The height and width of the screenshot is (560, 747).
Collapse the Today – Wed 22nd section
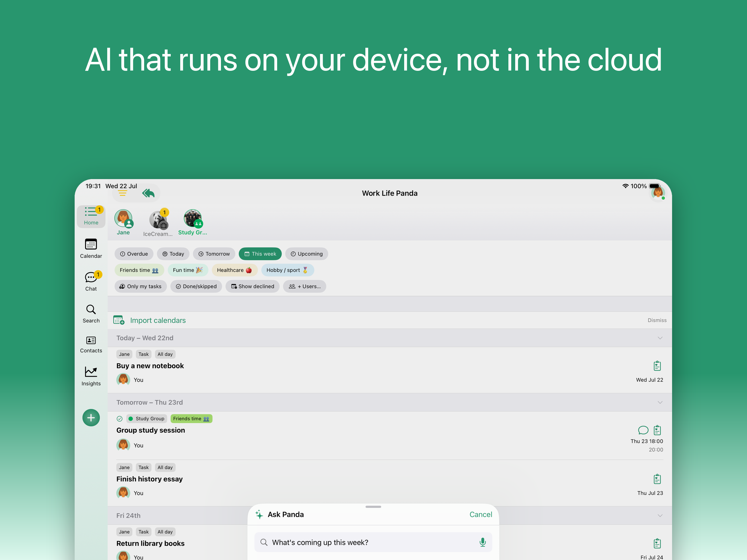[x=660, y=338]
